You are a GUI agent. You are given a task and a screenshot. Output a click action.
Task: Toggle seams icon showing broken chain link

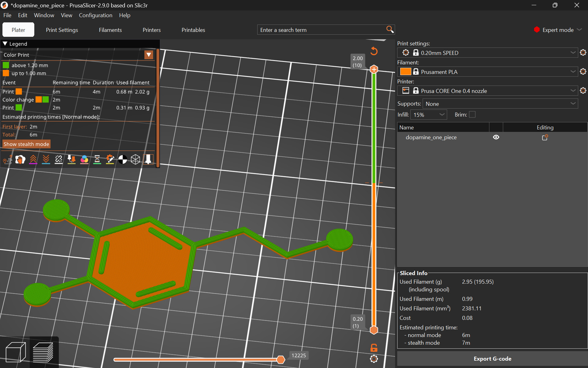[x=59, y=159]
